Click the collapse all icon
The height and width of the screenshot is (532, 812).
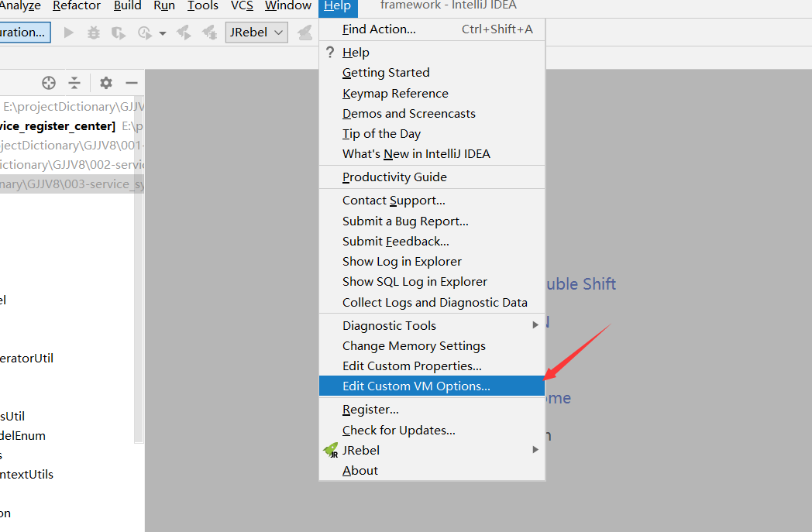(74, 83)
